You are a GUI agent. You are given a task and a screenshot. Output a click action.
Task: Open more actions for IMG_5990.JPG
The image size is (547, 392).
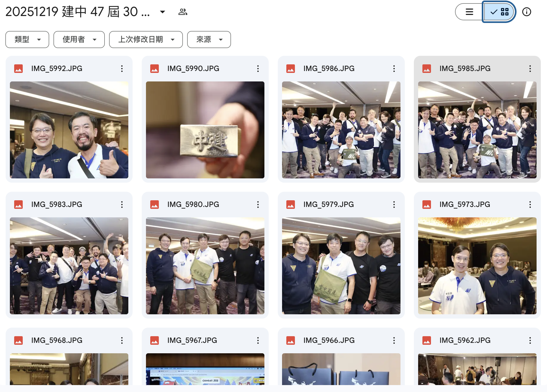tap(258, 69)
